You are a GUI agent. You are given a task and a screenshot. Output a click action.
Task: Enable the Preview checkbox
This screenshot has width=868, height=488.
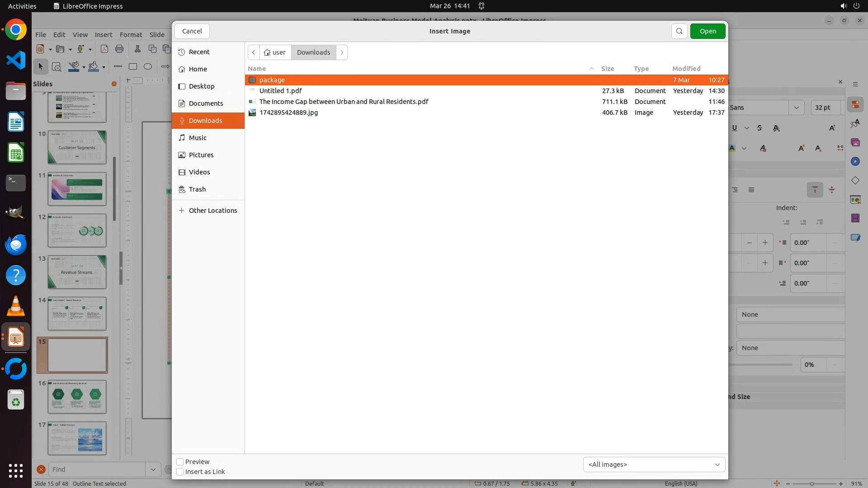coord(180,462)
